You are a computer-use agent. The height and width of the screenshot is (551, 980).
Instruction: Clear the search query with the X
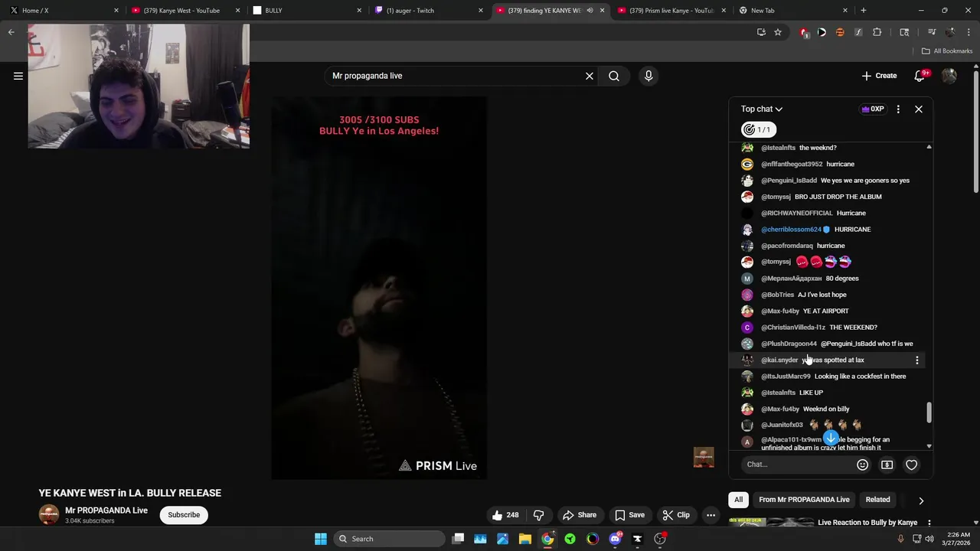pos(590,76)
